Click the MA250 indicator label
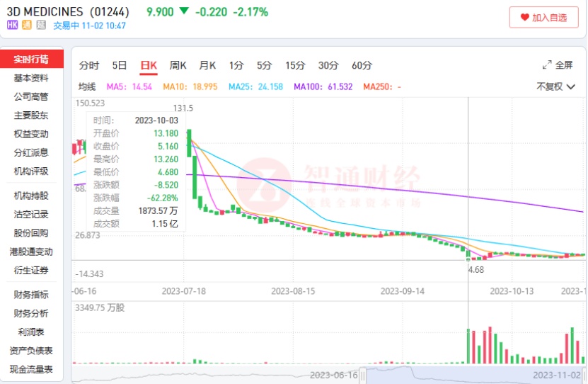 382,86
